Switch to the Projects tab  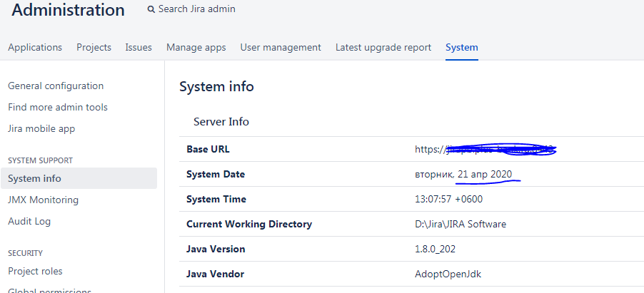pos(94,48)
